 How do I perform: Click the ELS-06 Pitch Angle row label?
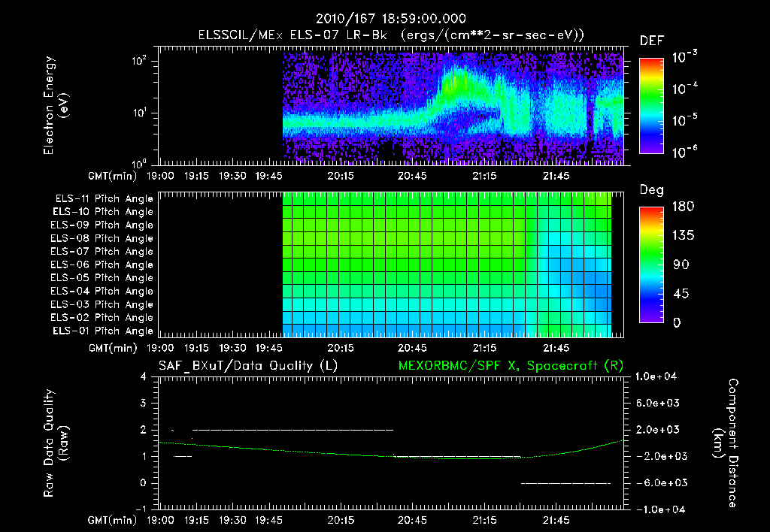(x=102, y=264)
